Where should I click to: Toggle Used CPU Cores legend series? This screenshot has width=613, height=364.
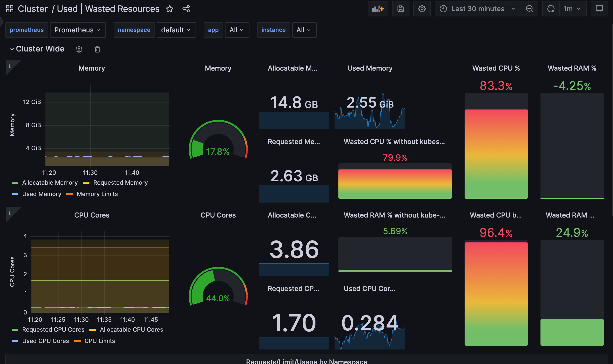(x=45, y=341)
